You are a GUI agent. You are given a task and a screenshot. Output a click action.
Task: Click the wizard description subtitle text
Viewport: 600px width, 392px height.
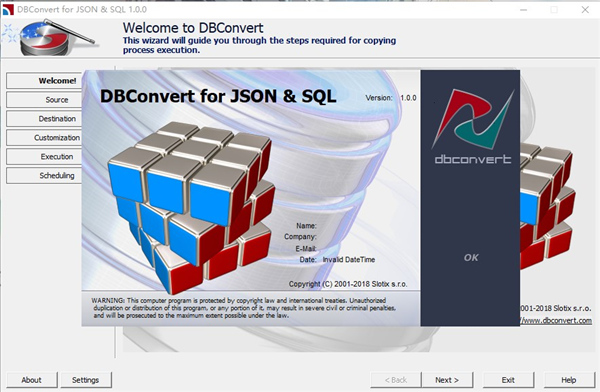pos(259,45)
